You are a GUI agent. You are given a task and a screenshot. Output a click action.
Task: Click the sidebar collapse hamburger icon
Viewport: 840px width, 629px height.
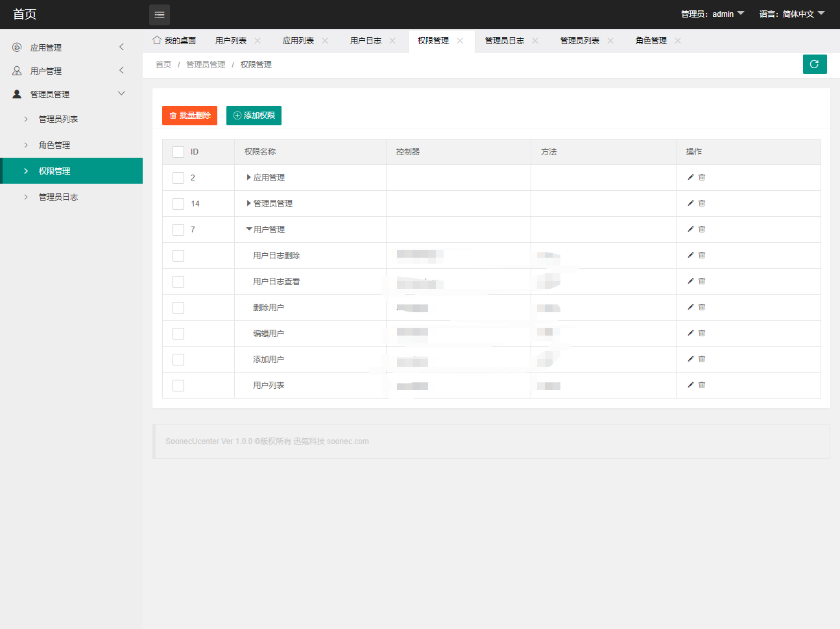click(160, 14)
